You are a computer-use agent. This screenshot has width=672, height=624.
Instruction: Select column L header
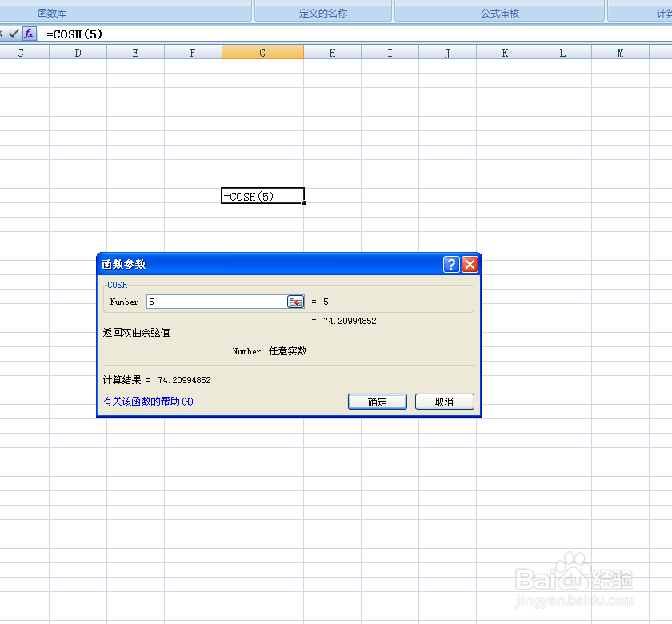click(562, 52)
